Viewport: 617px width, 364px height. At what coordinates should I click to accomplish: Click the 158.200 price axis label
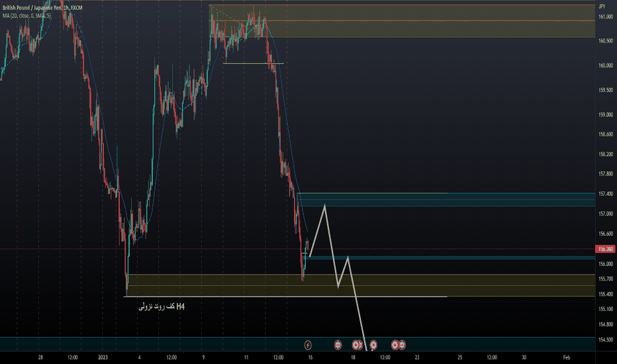(x=606, y=154)
